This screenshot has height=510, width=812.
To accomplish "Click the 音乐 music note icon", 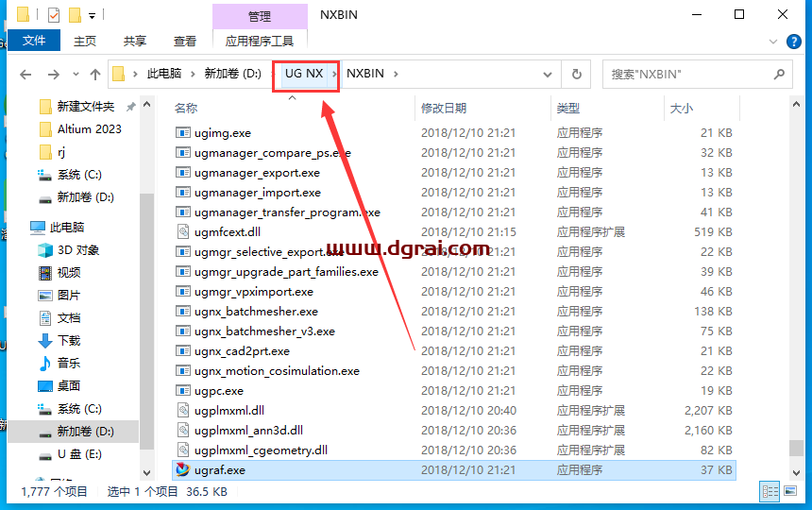I will point(45,363).
